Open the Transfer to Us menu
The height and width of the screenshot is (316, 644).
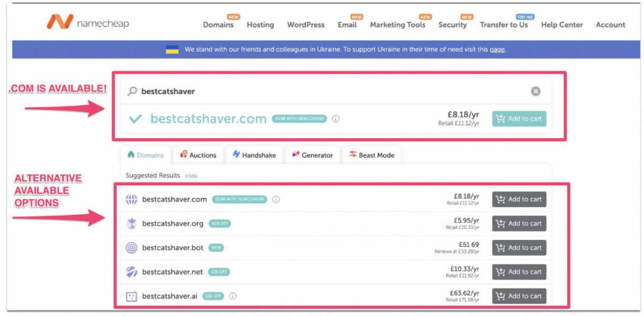click(504, 25)
